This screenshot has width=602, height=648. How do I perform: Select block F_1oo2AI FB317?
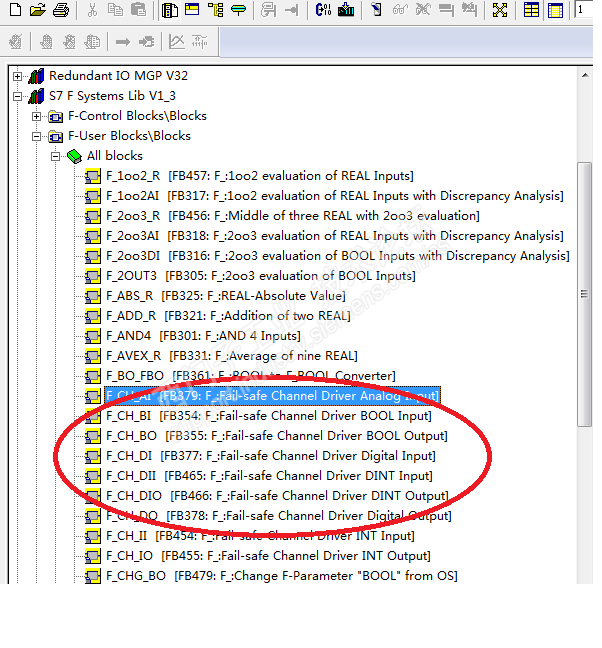click(x=335, y=196)
